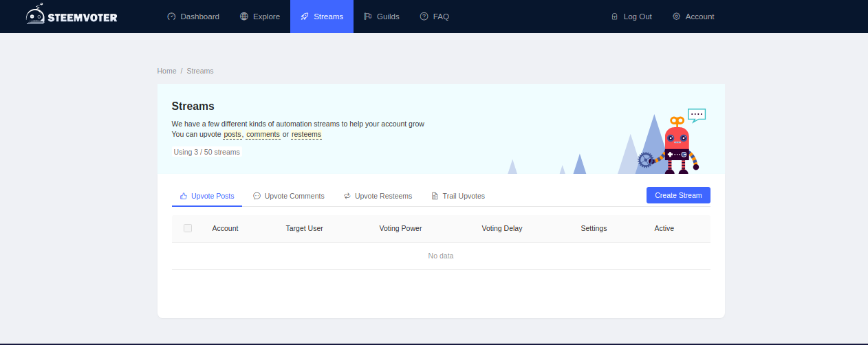868x345 pixels.
Task: Select the Upvote Posts tab
Action: 206,196
